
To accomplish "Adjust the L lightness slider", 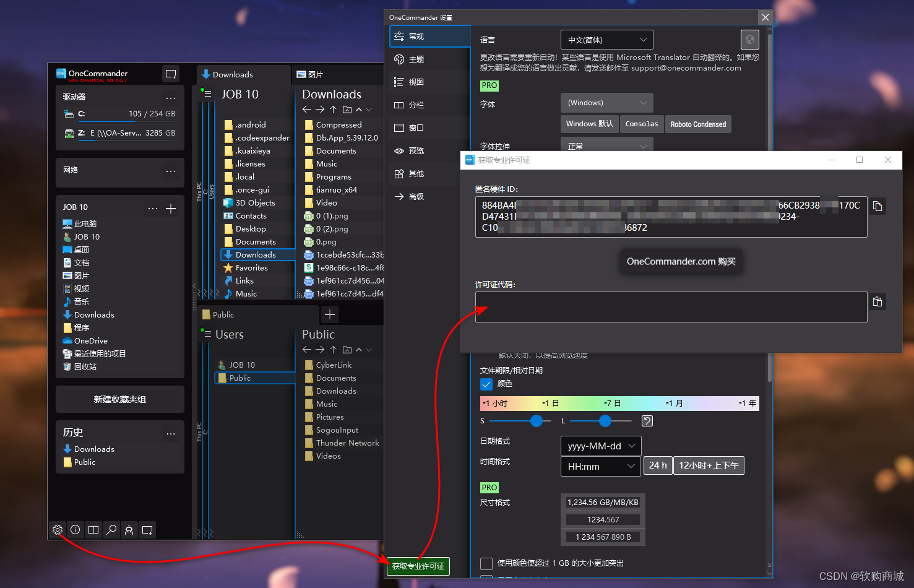I will (605, 421).
